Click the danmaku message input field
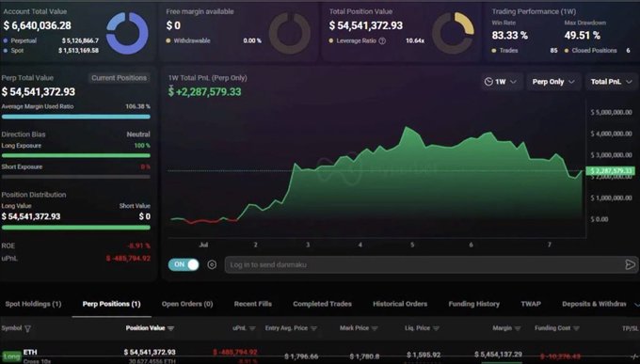Image resolution: width=640 pixels, height=364 pixels. 424,265
